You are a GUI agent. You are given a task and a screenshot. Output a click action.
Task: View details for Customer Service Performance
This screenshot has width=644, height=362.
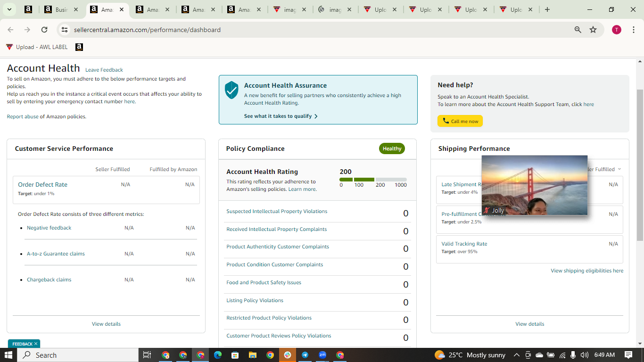pyautogui.click(x=106, y=324)
